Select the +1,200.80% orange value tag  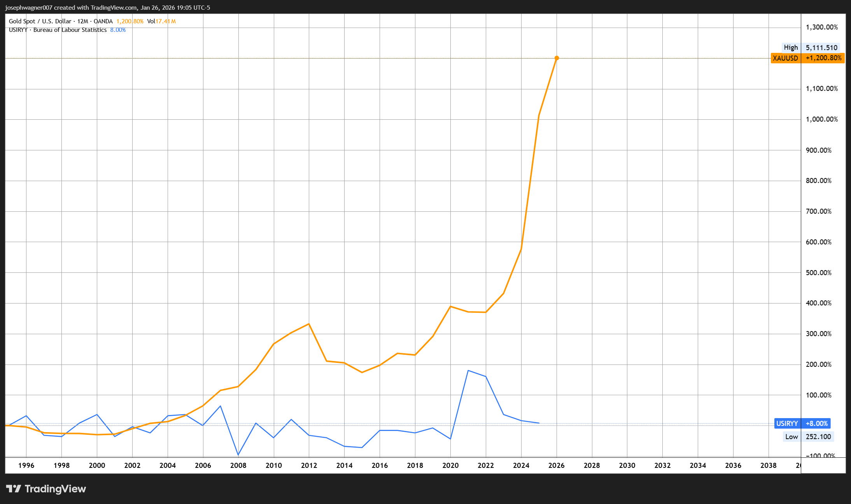click(x=823, y=58)
